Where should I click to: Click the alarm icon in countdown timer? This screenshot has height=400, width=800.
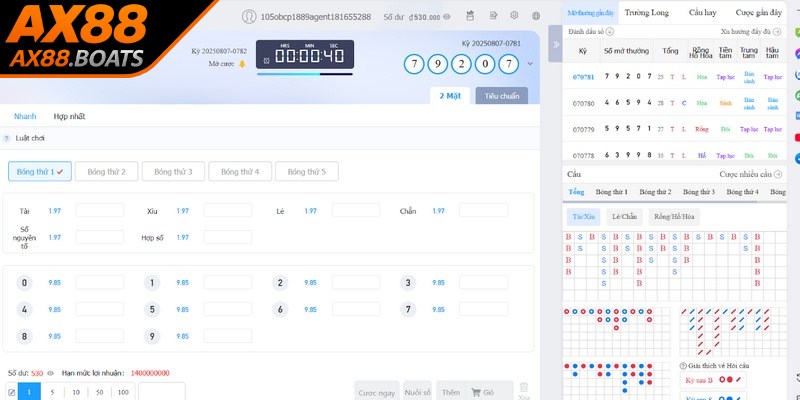[266, 61]
